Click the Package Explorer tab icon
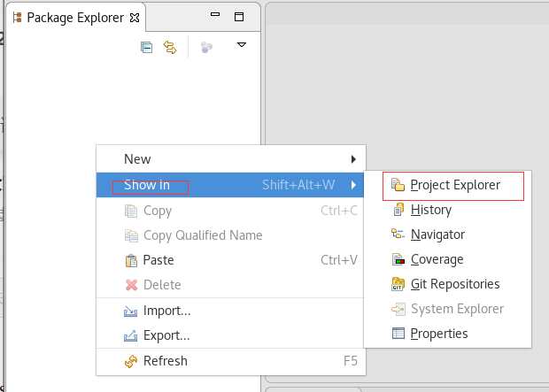 [x=18, y=18]
